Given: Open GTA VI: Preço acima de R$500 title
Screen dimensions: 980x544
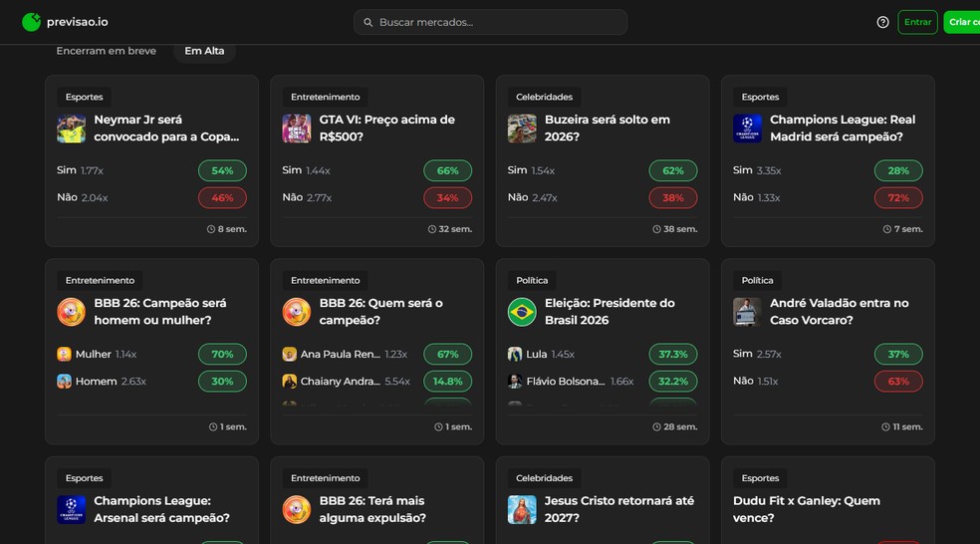Looking at the screenshot, I should pyautogui.click(x=386, y=129).
